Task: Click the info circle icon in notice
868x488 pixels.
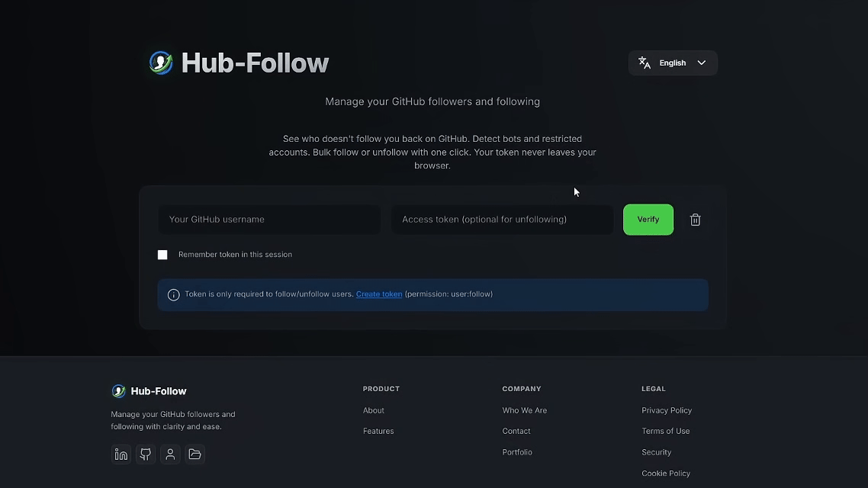Action: click(174, 294)
